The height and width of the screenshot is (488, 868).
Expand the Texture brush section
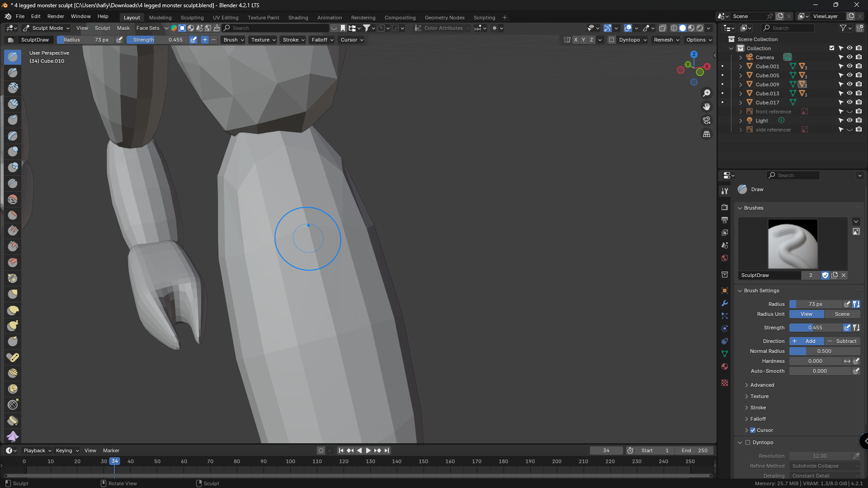(x=759, y=396)
